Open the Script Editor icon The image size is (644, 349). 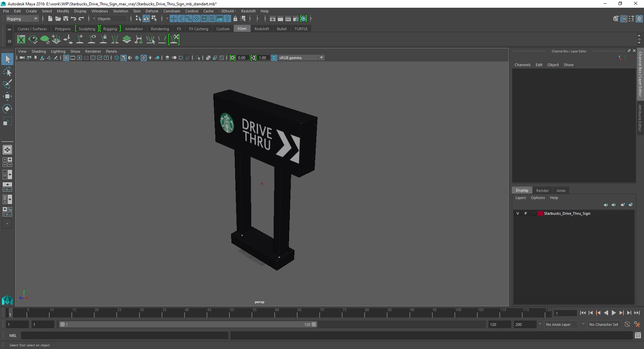[x=638, y=335]
